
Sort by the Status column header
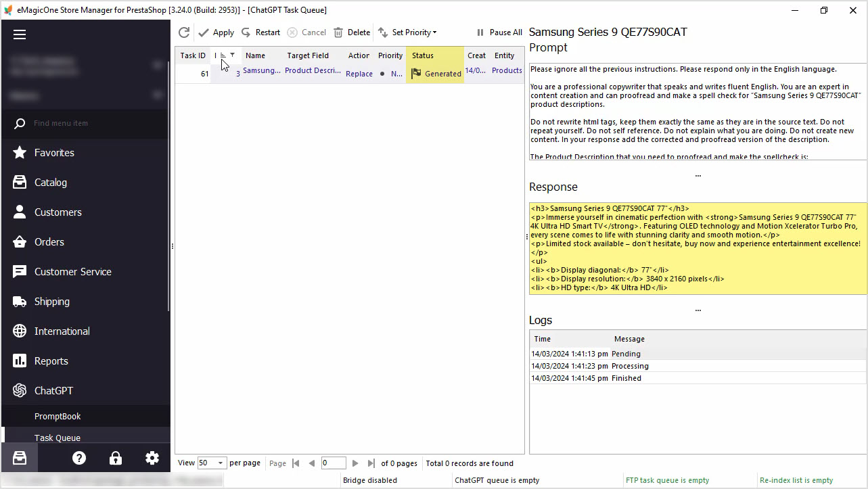pos(423,55)
